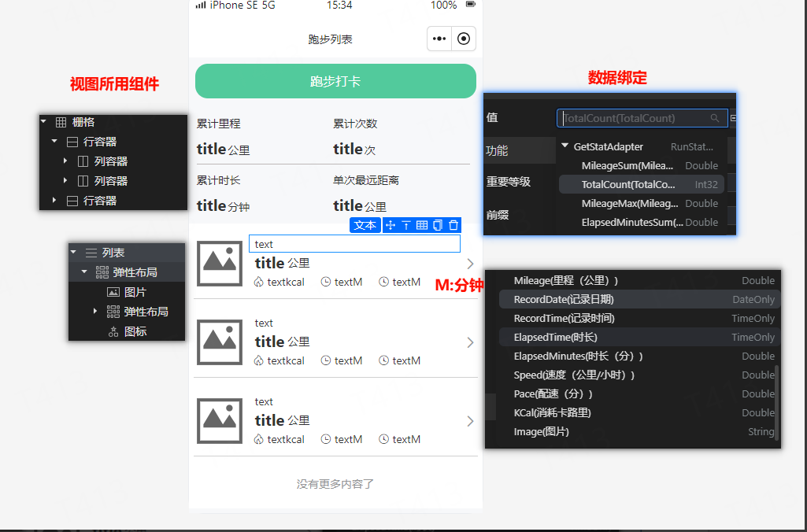This screenshot has width=807, height=532.
Task: Click the 累计时长 label
Action: tap(218, 180)
